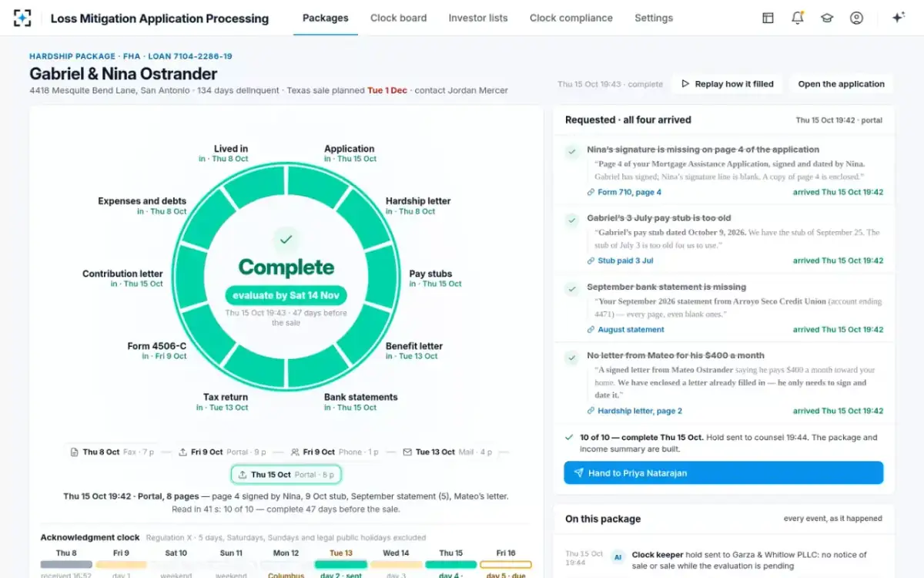
Task: Open the training cap icon
Action: [827, 18]
